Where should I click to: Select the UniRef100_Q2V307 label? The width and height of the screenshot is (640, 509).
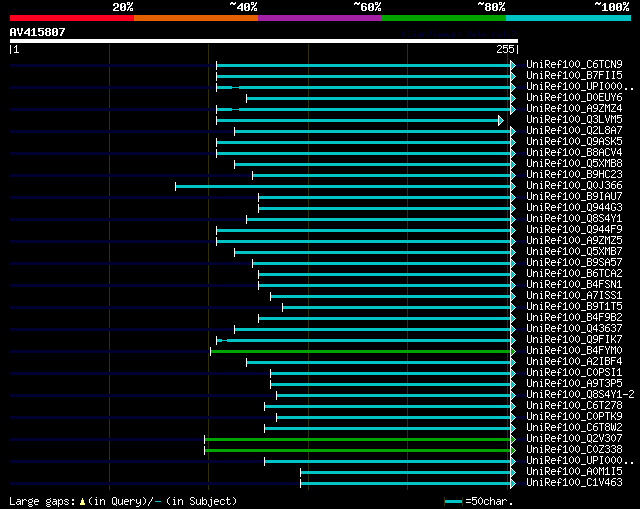pos(574,439)
